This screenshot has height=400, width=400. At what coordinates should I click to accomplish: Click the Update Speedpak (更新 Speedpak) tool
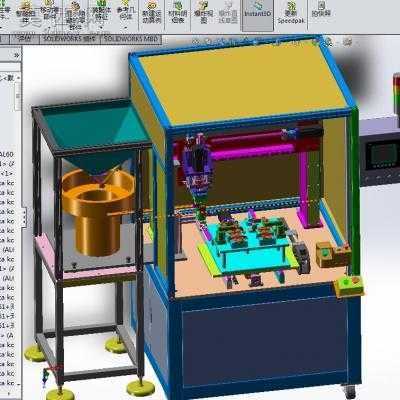pyautogui.click(x=291, y=13)
